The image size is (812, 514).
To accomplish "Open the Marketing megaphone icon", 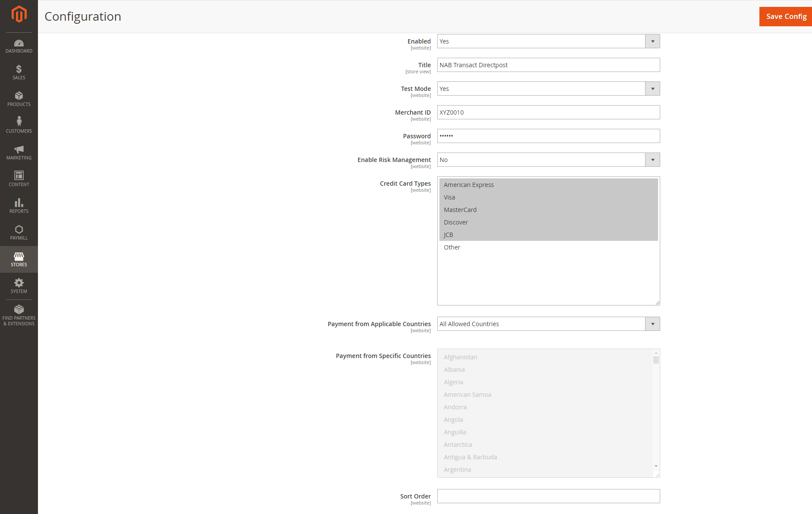I will (19, 150).
